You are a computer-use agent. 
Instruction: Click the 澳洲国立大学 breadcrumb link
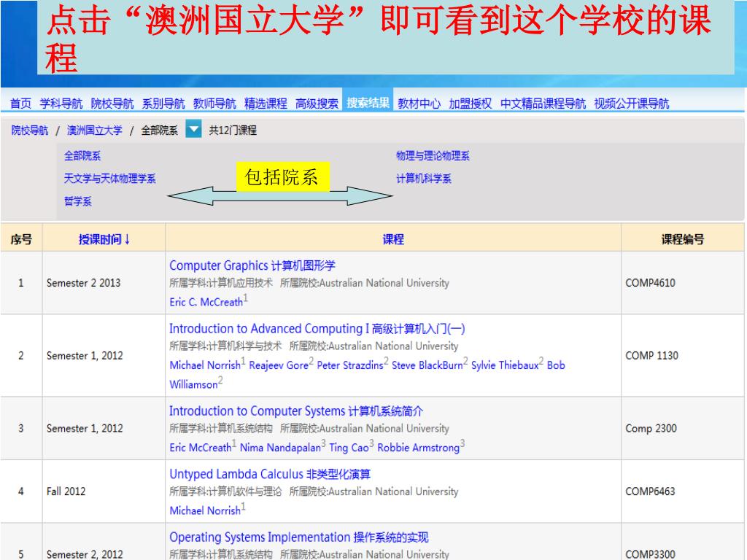point(94,130)
